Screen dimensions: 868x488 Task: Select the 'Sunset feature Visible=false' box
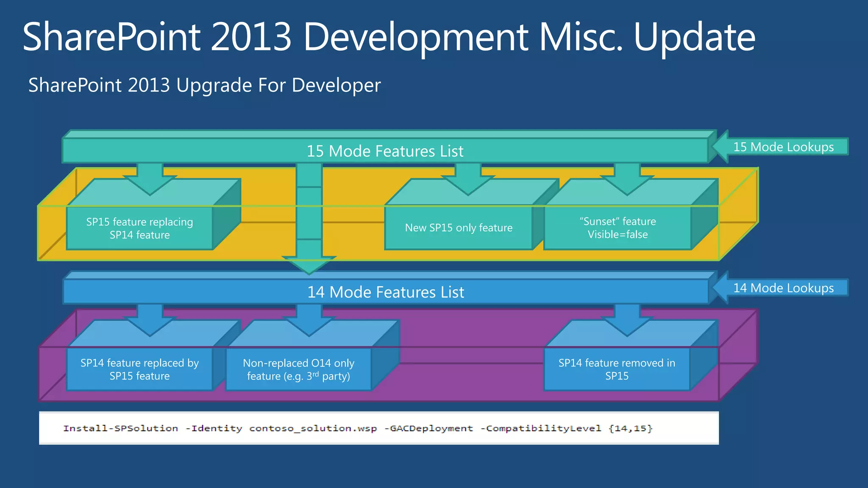point(618,228)
